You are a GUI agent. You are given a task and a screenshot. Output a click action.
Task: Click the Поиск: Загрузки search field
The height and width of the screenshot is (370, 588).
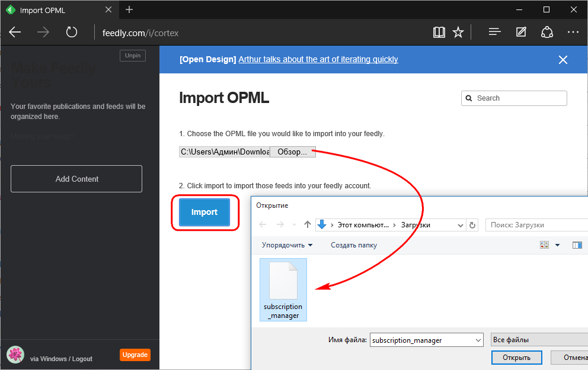(537, 225)
